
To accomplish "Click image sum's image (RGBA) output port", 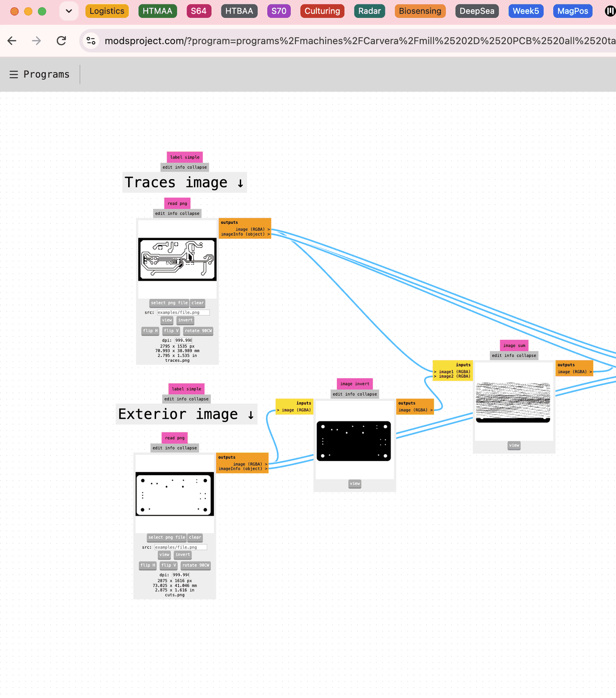I will point(575,372).
